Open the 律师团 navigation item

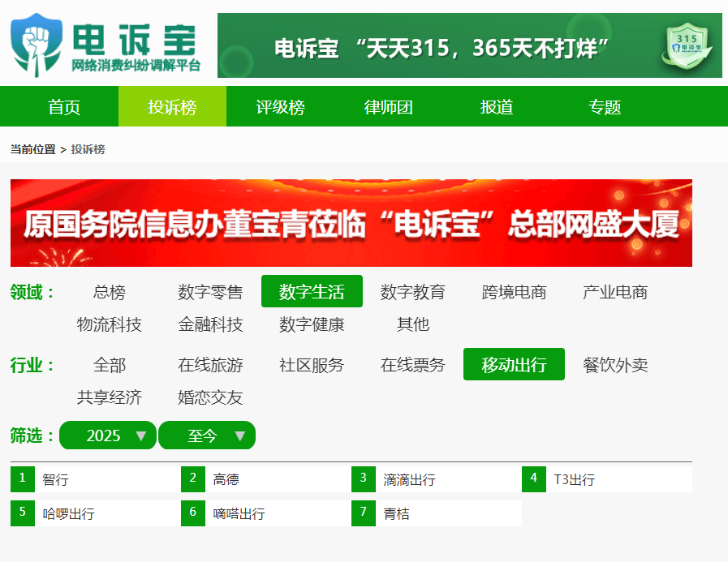[x=388, y=107]
